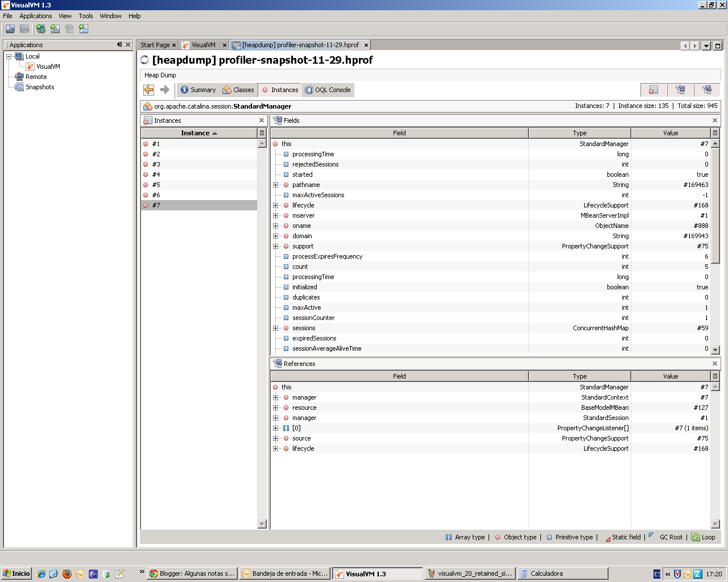The width and height of the screenshot is (728, 582).
Task: Select the Instances view button
Action: tap(280, 90)
